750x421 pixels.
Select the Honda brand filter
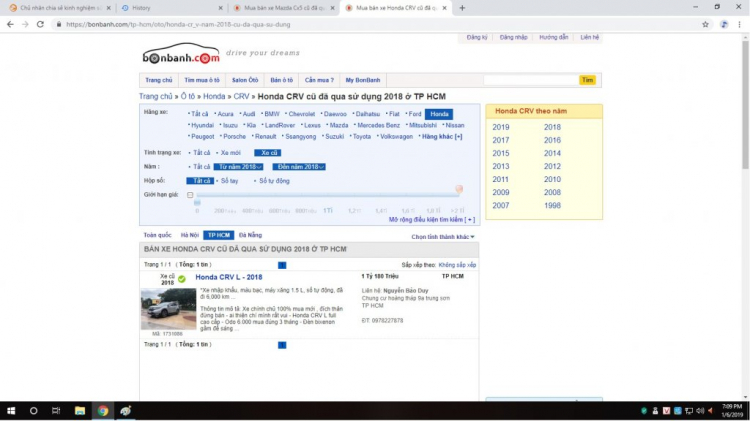439,114
